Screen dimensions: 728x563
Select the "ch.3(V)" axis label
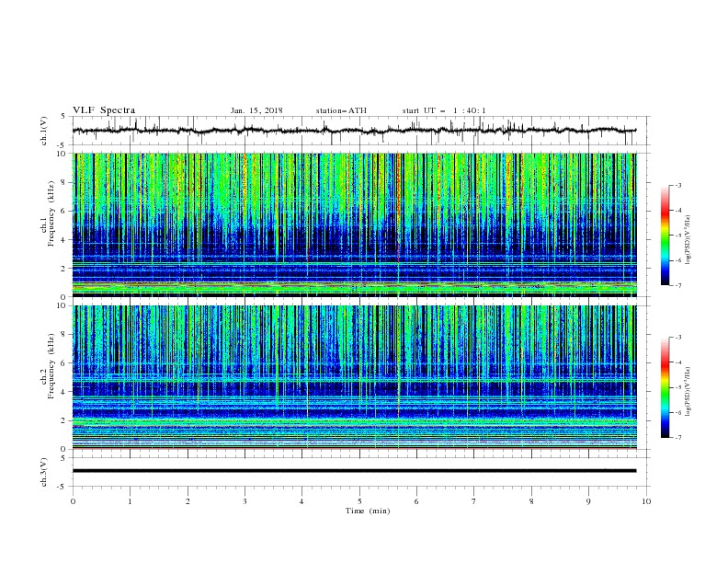[44, 472]
